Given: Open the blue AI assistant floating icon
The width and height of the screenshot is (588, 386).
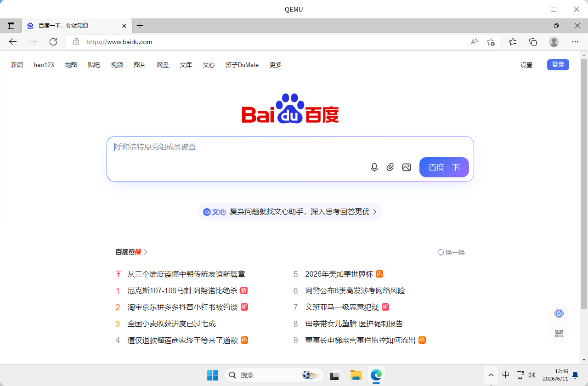Looking at the screenshot, I should (559, 313).
